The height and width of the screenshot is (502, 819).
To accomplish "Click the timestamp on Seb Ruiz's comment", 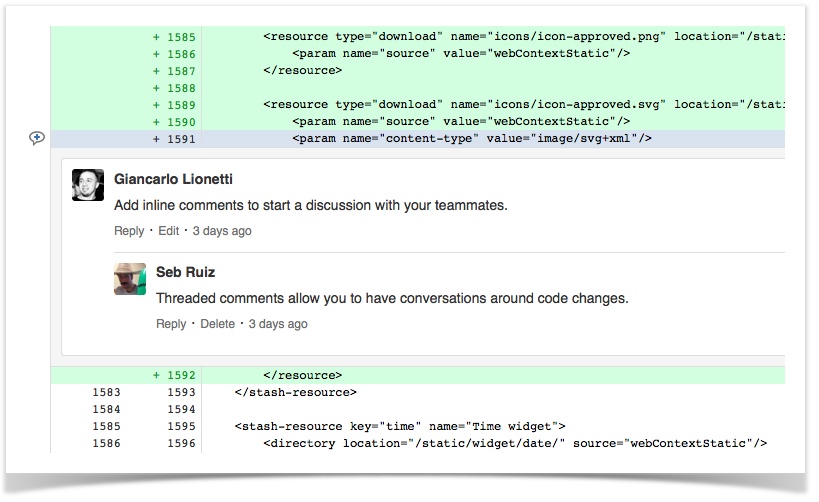I will (278, 324).
